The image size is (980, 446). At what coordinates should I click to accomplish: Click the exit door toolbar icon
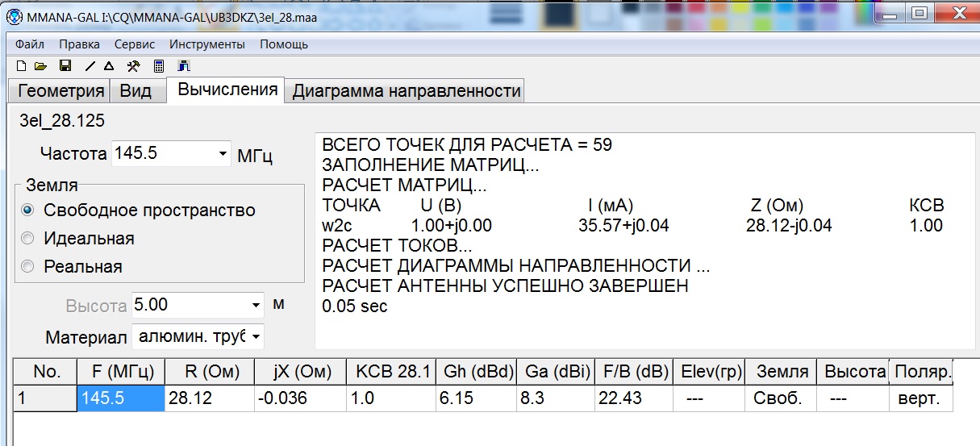(183, 66)
